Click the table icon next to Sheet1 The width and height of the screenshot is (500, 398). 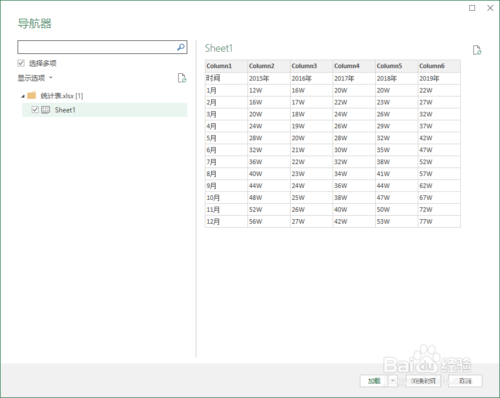[45, 110]
